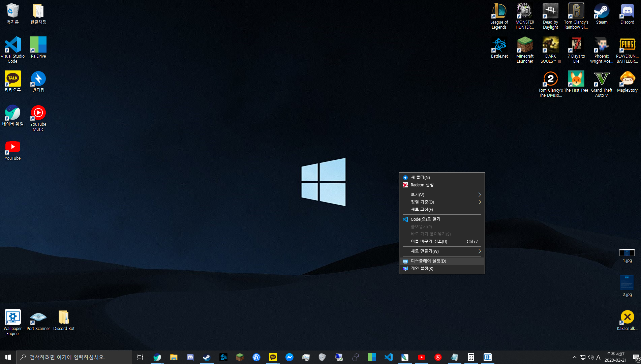Open the Windows Start menu

click(x=8, y=357)
